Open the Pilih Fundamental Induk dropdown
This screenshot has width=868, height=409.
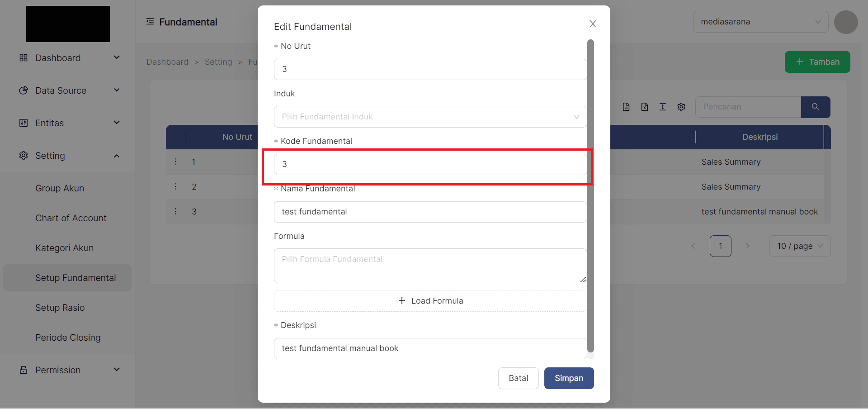tap(430, 117)
